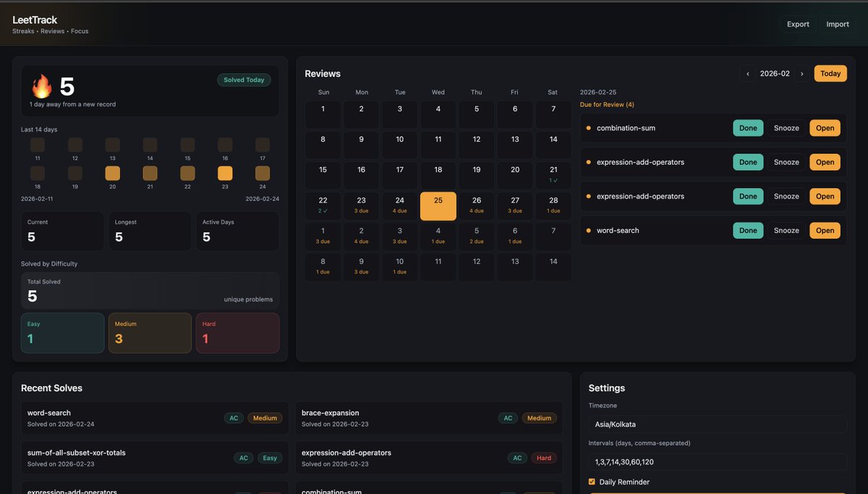
Task: Select the highlighted day 25 in calendar
Action: (438, 206)
